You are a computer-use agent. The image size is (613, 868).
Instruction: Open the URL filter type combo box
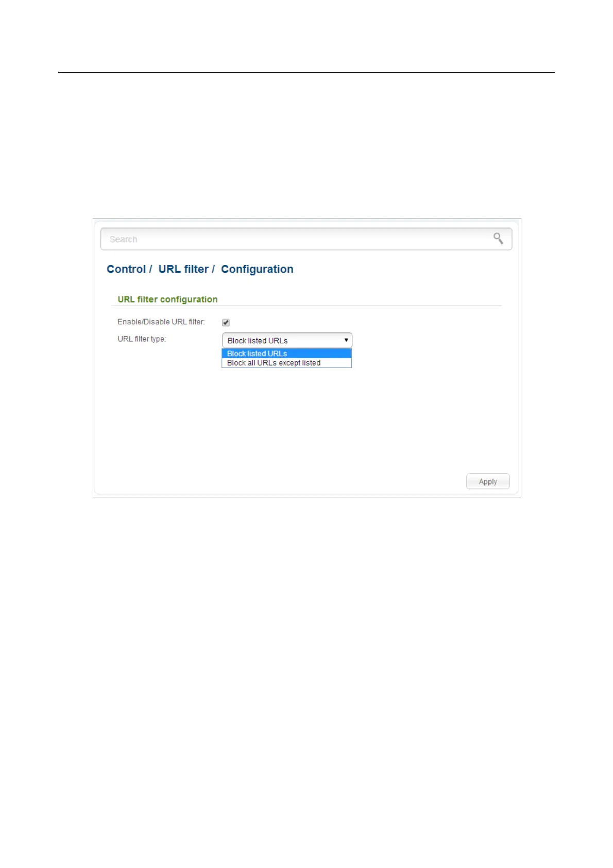pyautogui.click(x=287, y=340)
